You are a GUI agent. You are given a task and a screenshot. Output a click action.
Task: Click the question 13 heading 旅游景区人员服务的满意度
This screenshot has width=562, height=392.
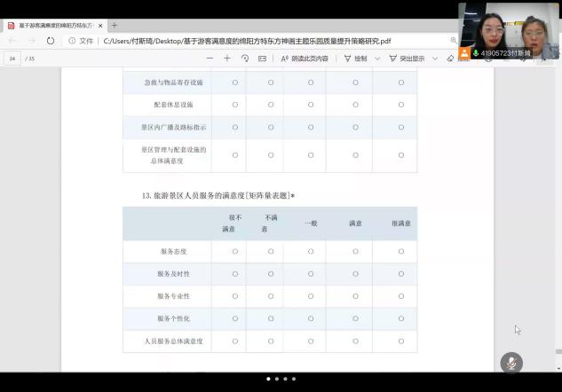[218, 195]
